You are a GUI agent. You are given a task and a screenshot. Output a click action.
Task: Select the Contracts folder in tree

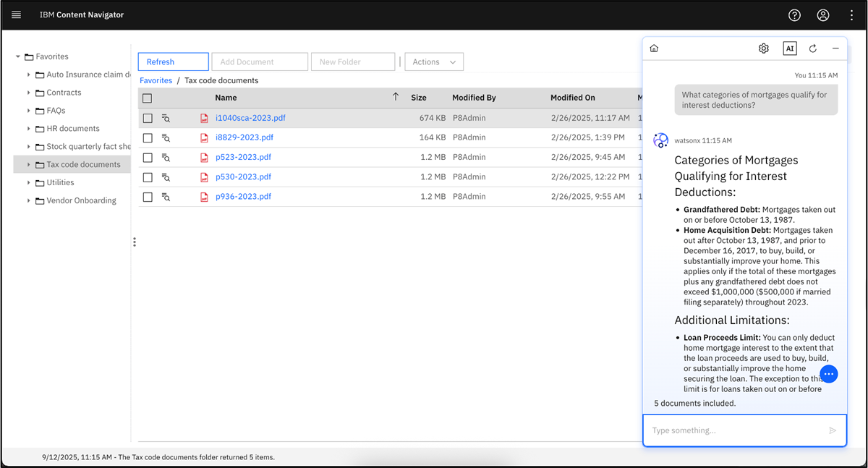64,93
